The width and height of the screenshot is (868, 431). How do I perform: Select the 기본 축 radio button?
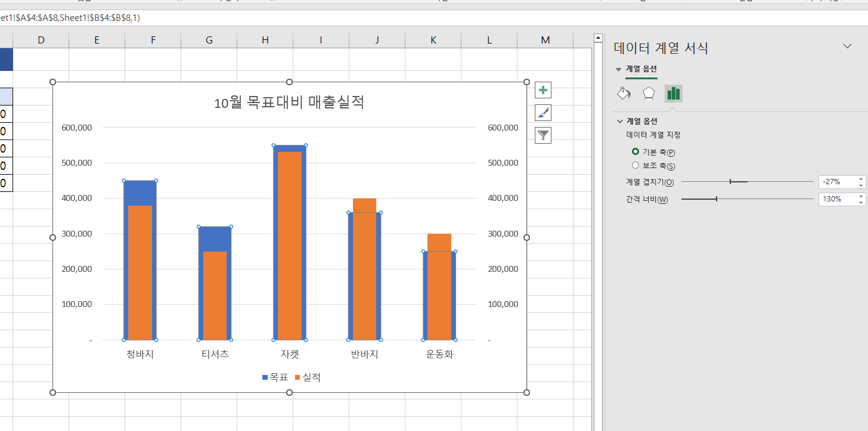coord(635,151)
